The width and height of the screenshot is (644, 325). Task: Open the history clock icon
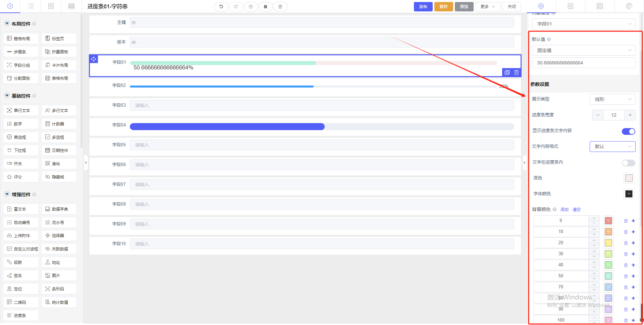pyautogui.click(x=251, y=7)
